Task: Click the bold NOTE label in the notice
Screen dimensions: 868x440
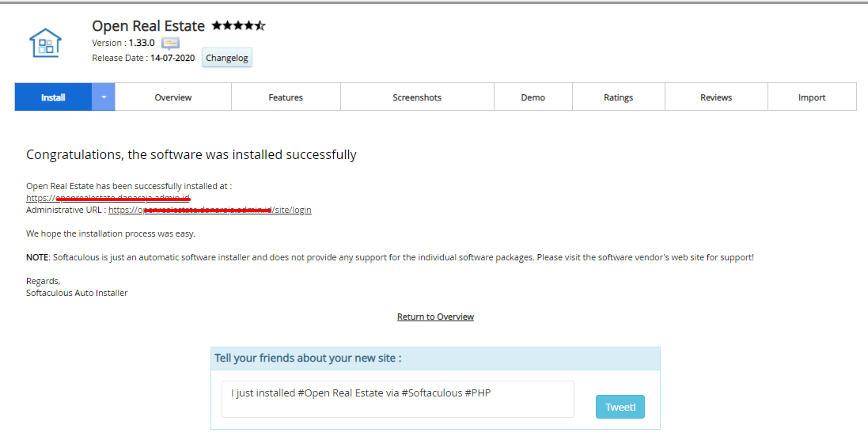Action: click(x=38, y=257)
